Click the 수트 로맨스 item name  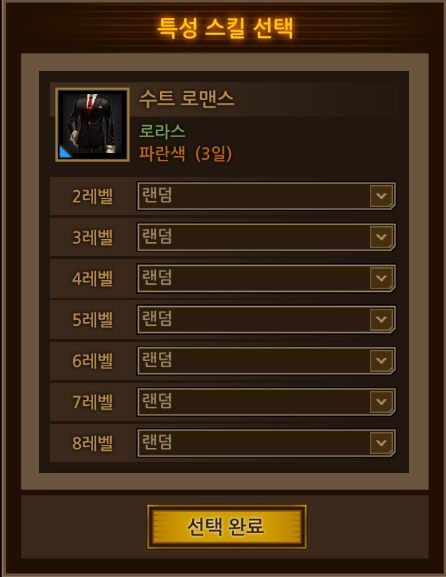click(x=187, y=99)
